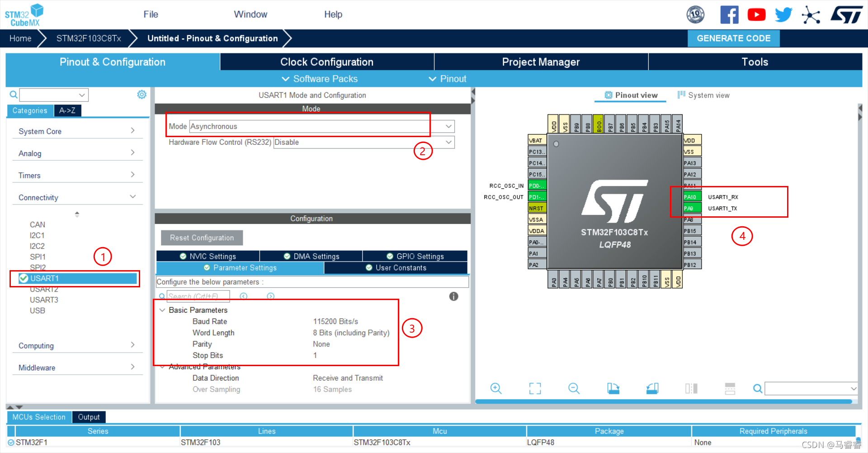Show parameter information icon
Viewport: 868px width, 453px height.
pos(454,296)
